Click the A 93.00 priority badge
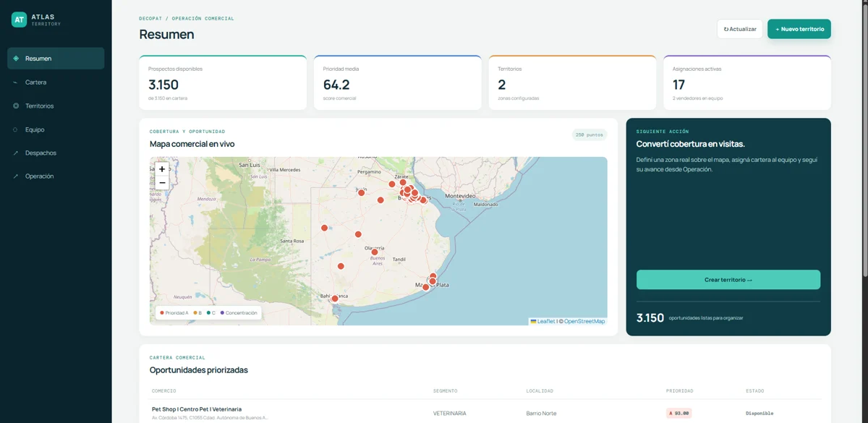Viewport: 868px width, 423px height. click(679, 414)
